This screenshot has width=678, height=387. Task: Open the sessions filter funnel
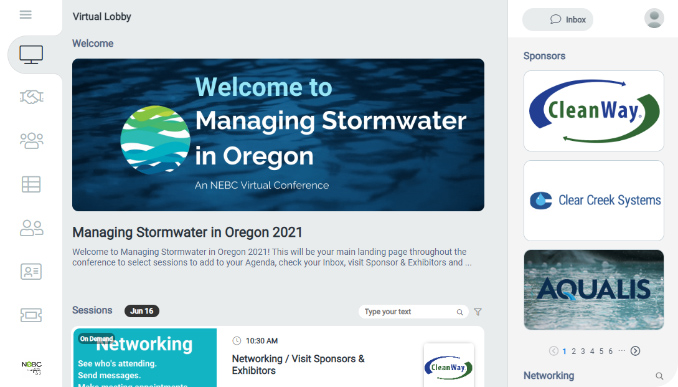[478, 312]
